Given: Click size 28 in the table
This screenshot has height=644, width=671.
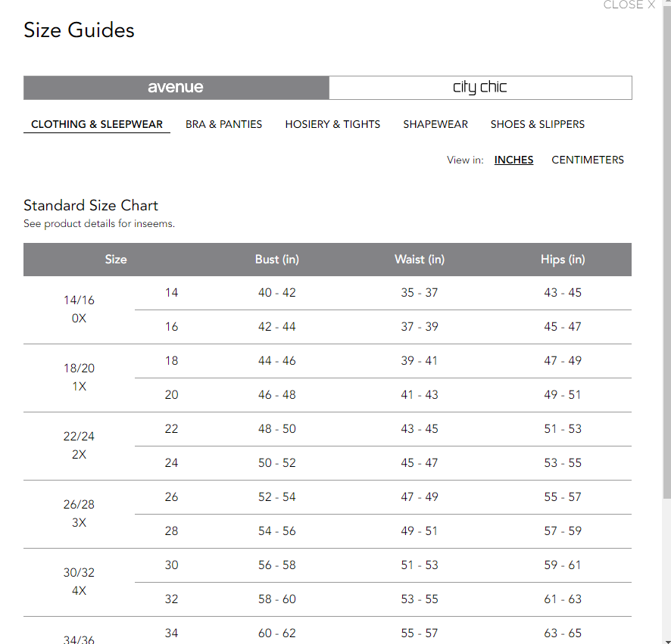Looking at the screenshot, I should point(172,531).
